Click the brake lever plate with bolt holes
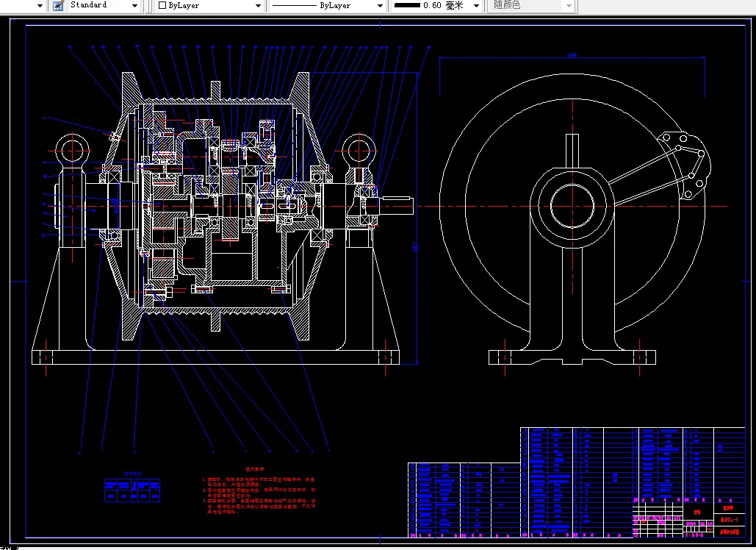This screenshot has height=550, width=756. 684,165
